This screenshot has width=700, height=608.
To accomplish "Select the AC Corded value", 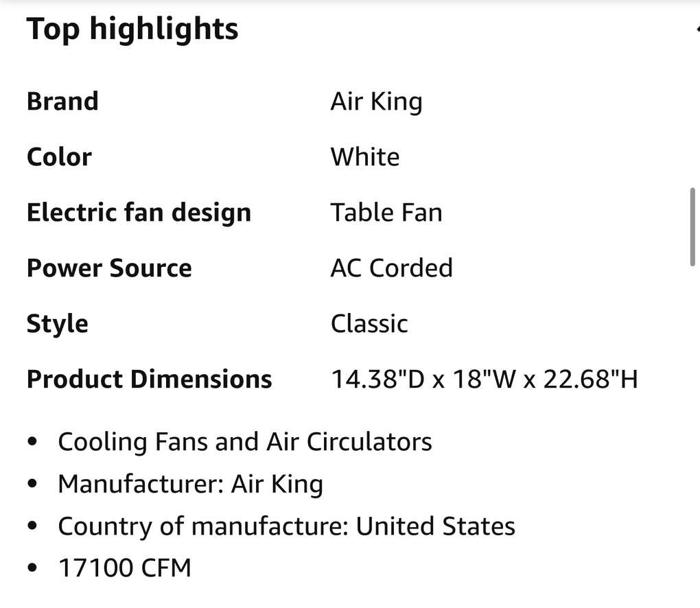I will point(391,268).
